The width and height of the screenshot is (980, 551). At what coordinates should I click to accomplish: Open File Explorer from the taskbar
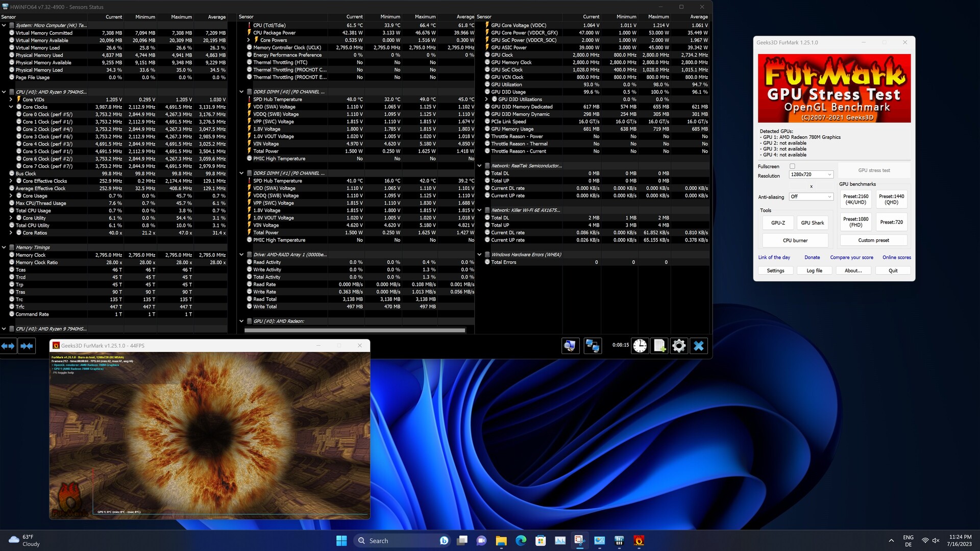[501, 541]
